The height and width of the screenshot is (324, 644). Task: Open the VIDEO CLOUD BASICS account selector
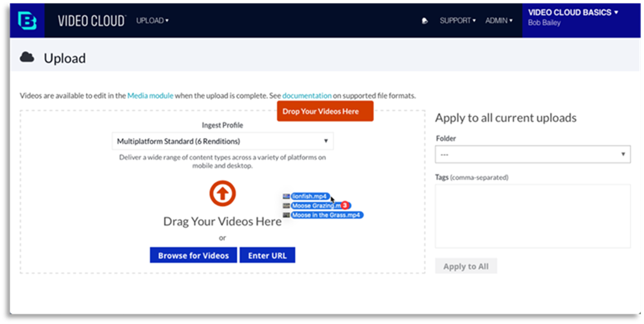[573, 12]
